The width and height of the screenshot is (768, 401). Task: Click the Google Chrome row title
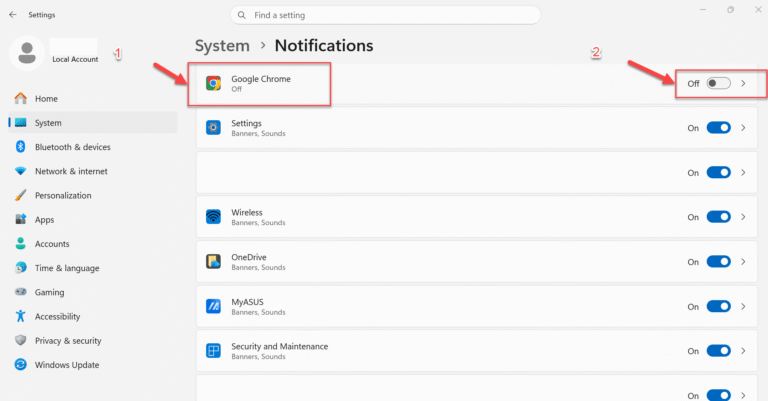[261, 79]
